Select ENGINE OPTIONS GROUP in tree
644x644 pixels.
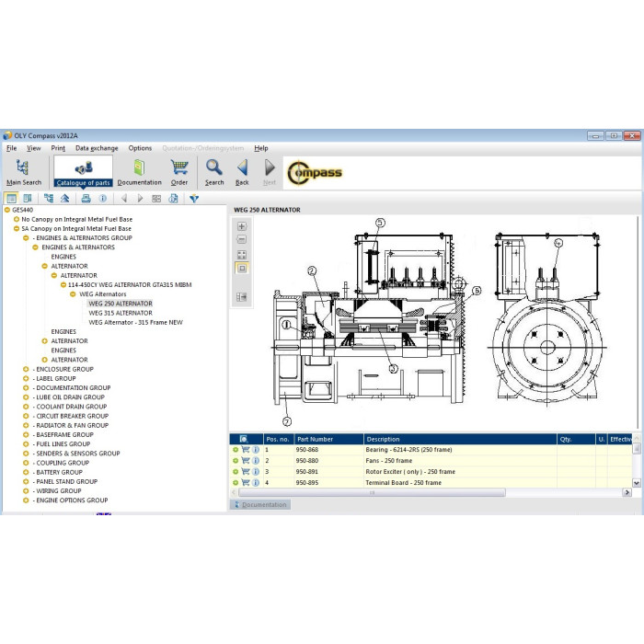tap(70, 500)
